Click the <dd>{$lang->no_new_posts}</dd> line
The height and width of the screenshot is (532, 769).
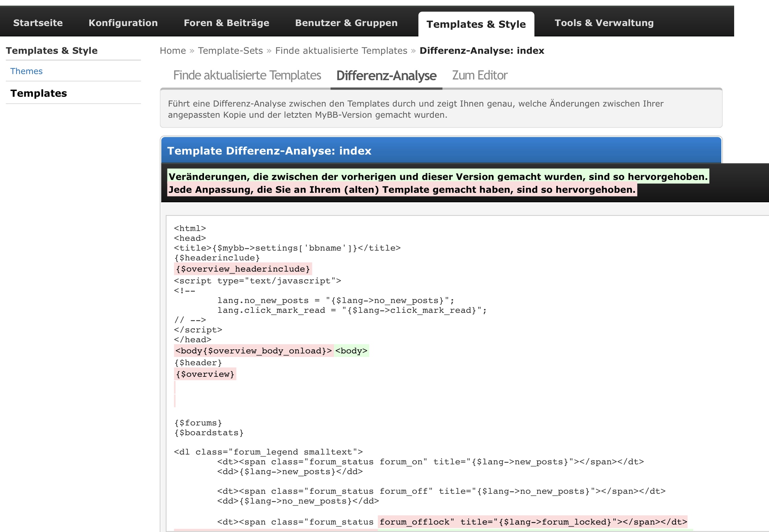coord(298,501)
